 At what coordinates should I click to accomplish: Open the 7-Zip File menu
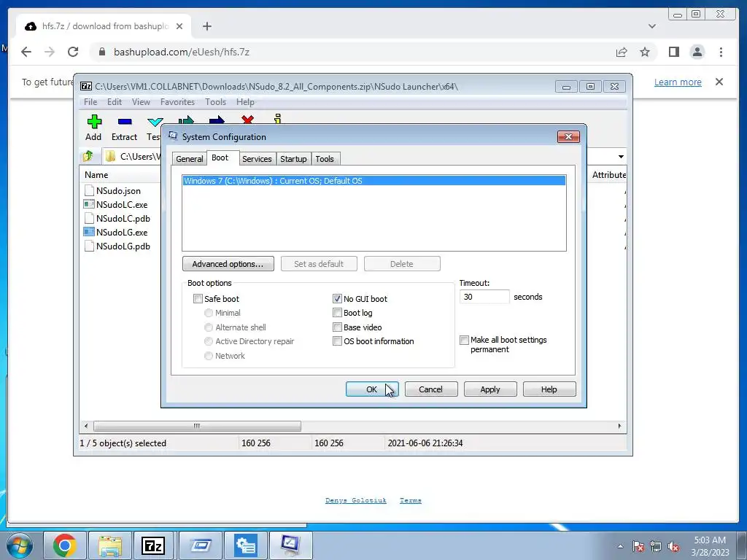(x=90, y=102)
